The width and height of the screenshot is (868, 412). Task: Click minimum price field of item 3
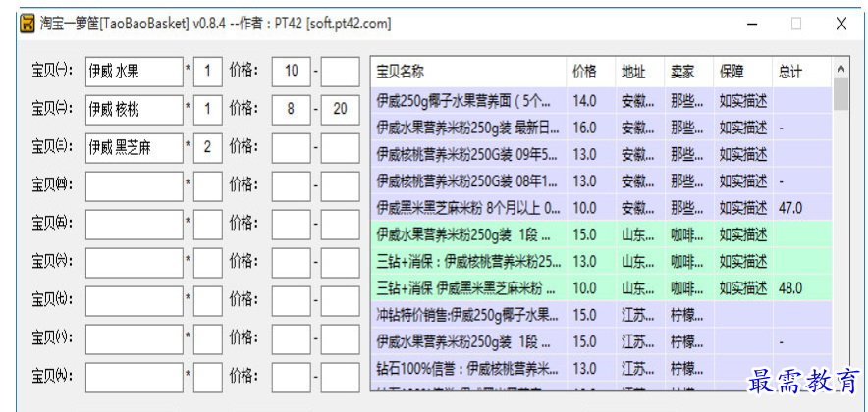[x=292, y=148]
